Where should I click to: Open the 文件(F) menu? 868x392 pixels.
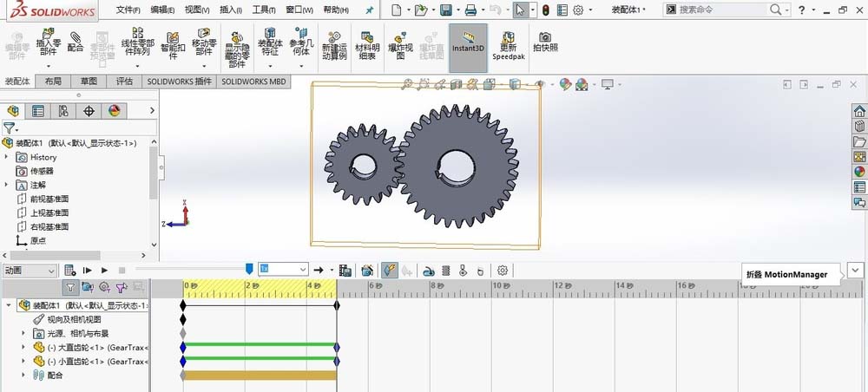pos(128,10)
